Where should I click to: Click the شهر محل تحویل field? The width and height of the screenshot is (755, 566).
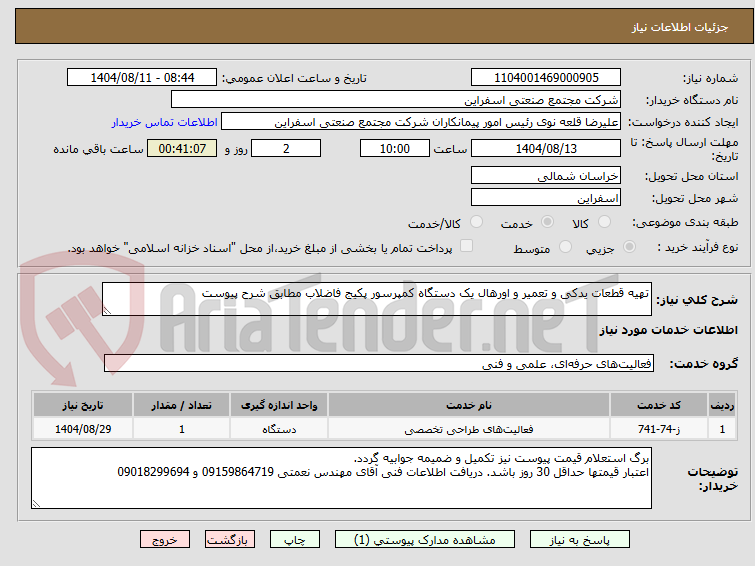(546, 198)
